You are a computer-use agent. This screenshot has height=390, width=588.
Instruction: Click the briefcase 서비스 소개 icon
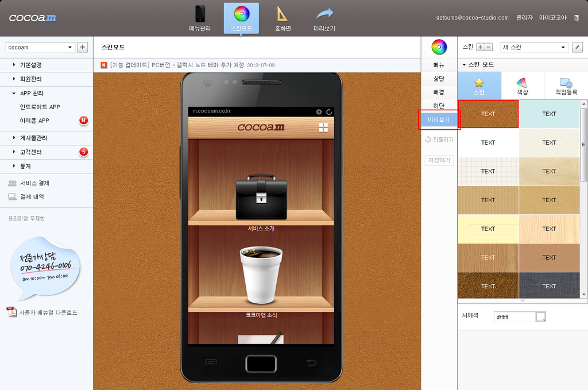point(261,197)
